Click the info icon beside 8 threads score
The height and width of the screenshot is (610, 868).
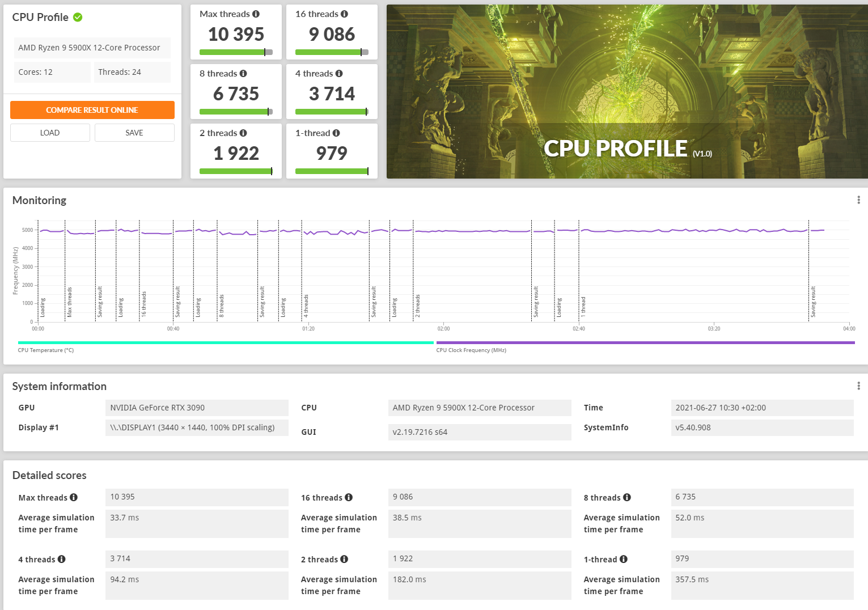coord(244,73)
